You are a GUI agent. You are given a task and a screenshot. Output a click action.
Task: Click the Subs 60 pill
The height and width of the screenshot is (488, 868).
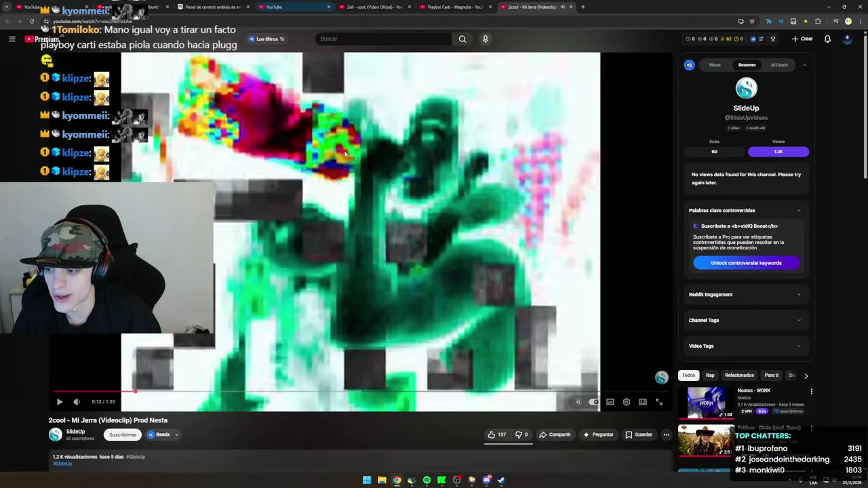(714, 152)
